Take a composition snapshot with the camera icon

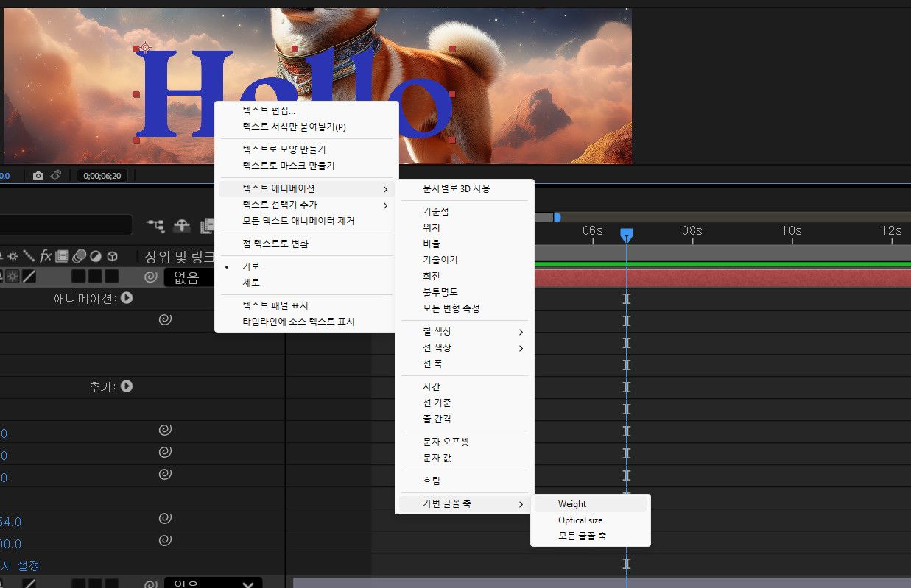pyautogui.click(x=38, y=175)
